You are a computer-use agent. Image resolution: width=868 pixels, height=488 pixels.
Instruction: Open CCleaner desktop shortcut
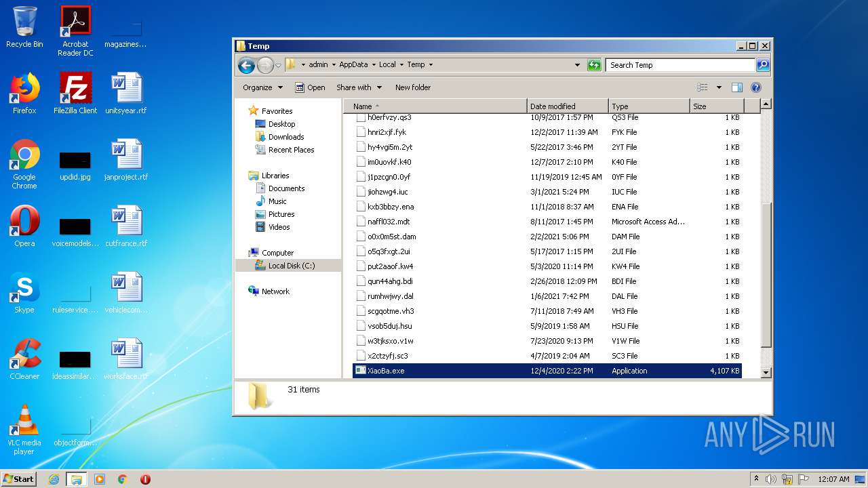24,359
